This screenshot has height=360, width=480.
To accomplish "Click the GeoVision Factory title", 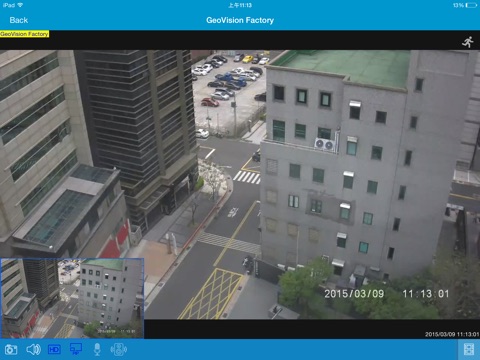I will [x=240, y=20].
